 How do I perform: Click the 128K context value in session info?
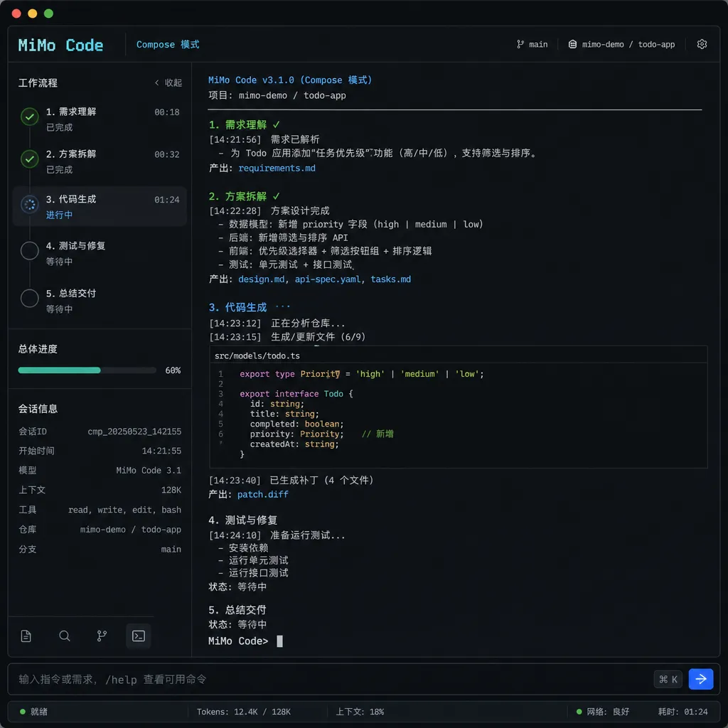(171, 490)
